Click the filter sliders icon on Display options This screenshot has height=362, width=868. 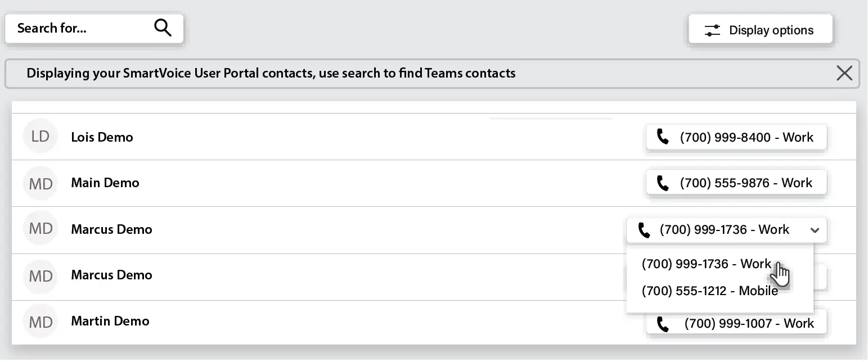(x=712, y=30)
